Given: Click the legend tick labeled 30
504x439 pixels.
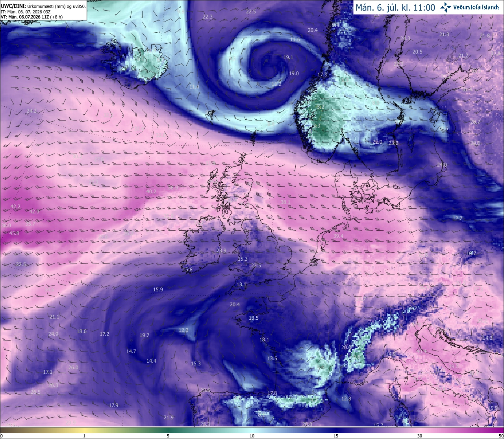Looking at the screenshot, I should point(420,436).
